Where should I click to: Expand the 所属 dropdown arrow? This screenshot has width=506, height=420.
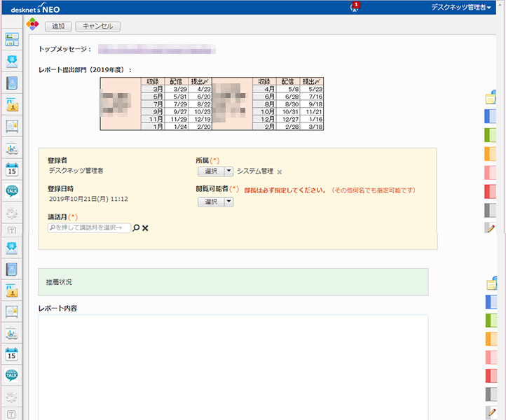point(228,171)
